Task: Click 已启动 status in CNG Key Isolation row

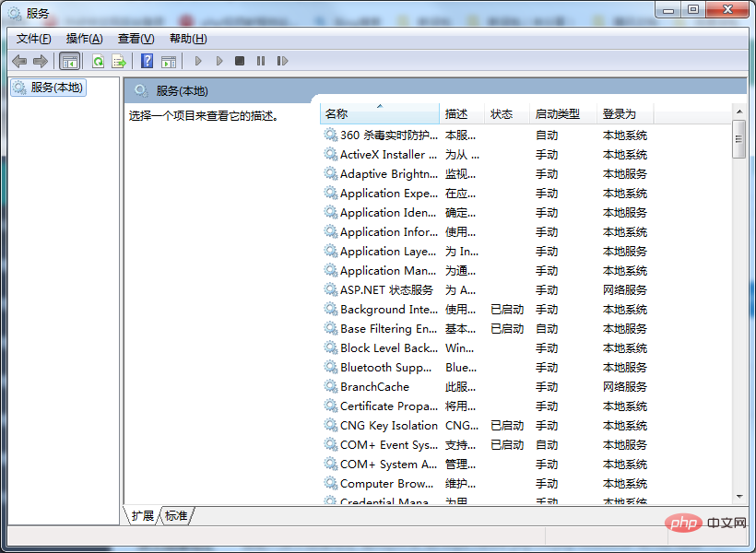Action: [x=507, y=425]
